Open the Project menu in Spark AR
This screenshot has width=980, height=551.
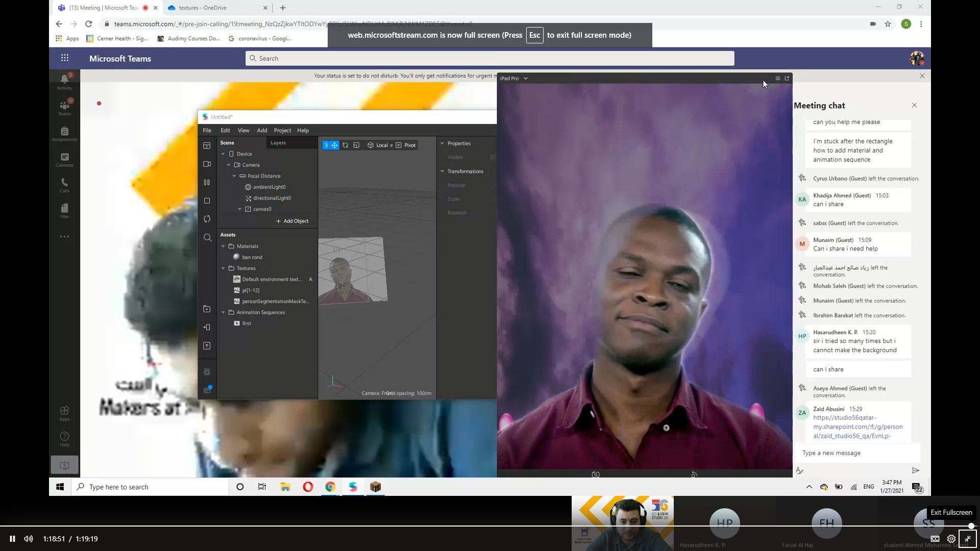[x=282, y=131]
